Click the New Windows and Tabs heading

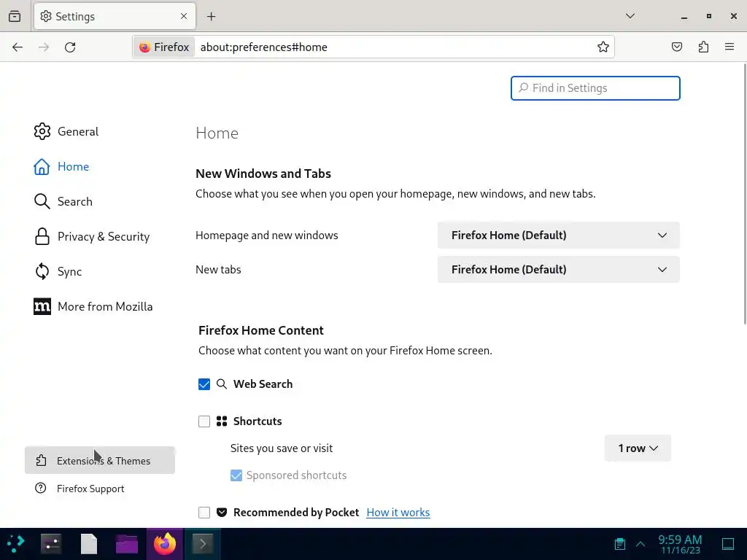[263, 174]
